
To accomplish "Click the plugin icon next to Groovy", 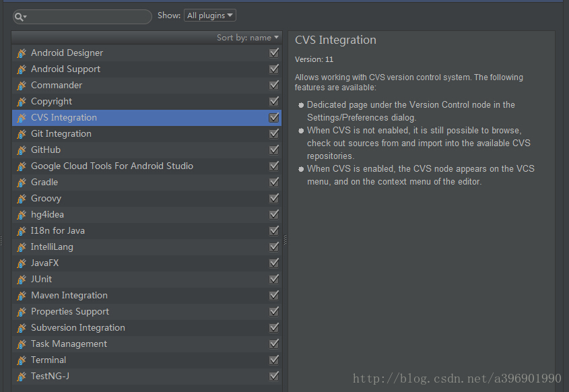I will (x=22, y=199).
